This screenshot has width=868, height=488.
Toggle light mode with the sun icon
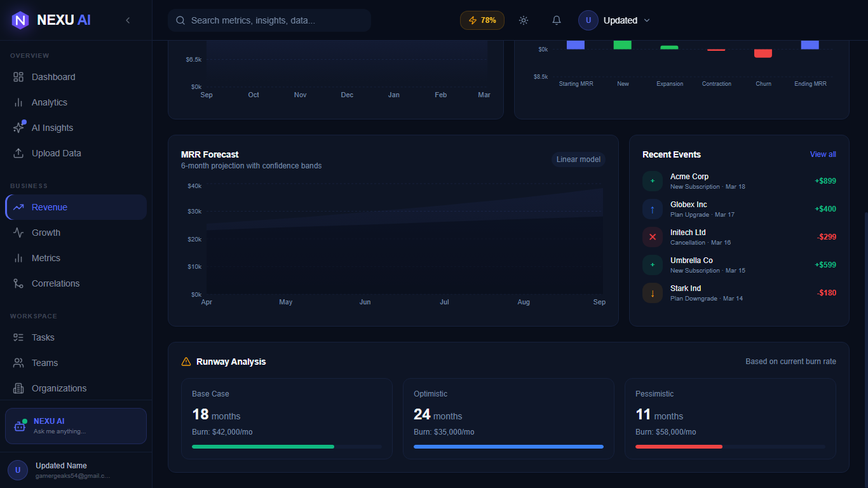tap(523, 20)
